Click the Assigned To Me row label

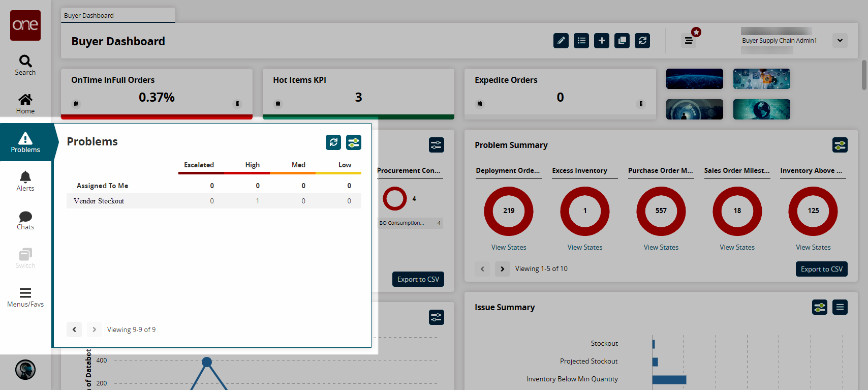103,186
